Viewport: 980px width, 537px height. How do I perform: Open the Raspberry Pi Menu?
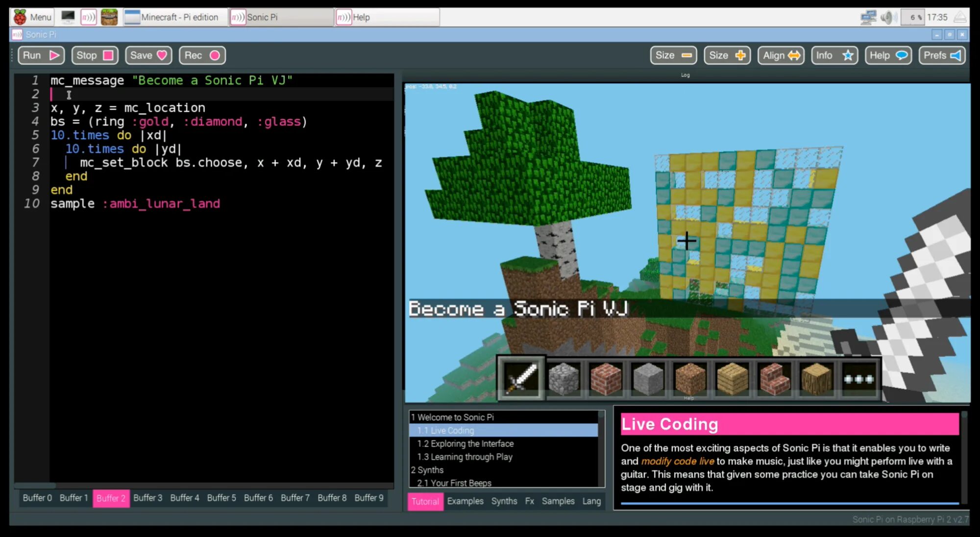pyautogui.click(x=33, y=17)
